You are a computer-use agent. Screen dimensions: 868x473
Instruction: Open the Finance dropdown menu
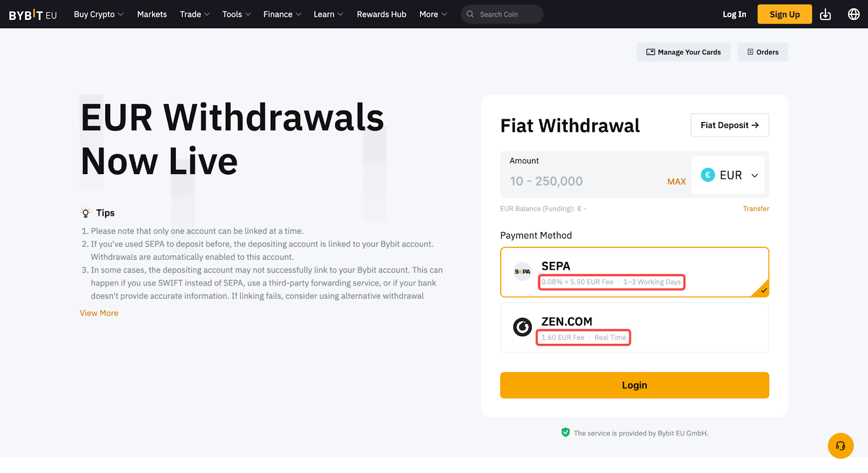(282, 15)
